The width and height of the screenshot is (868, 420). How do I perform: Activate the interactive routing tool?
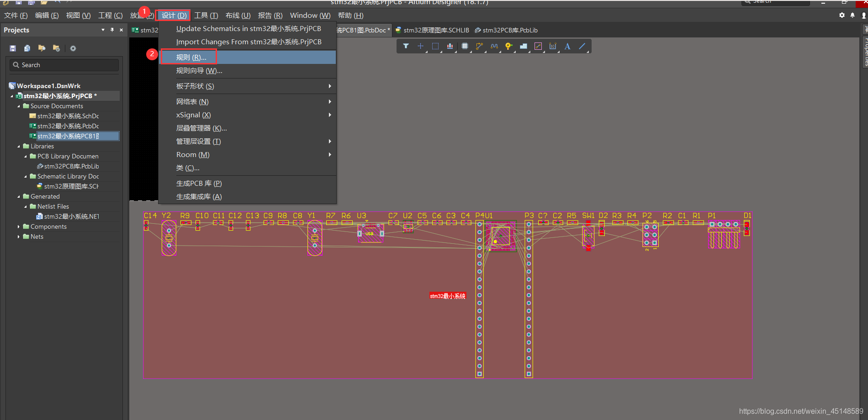click(479, 46)
